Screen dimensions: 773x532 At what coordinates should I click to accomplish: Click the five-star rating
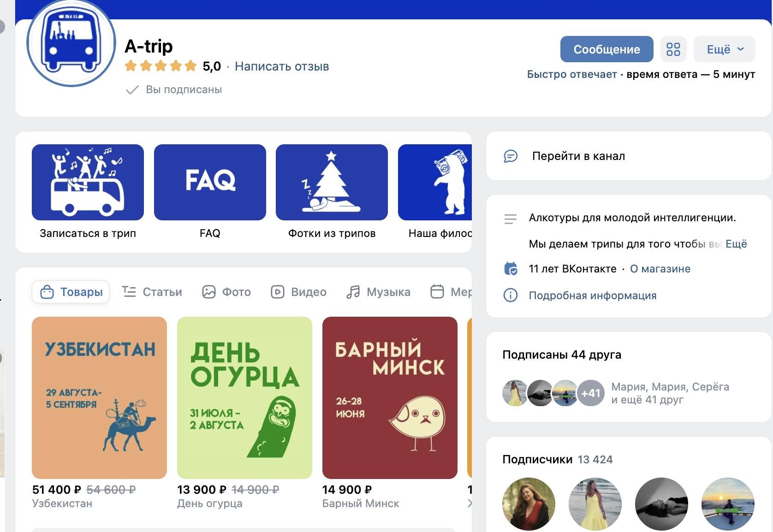pos(161,66)
